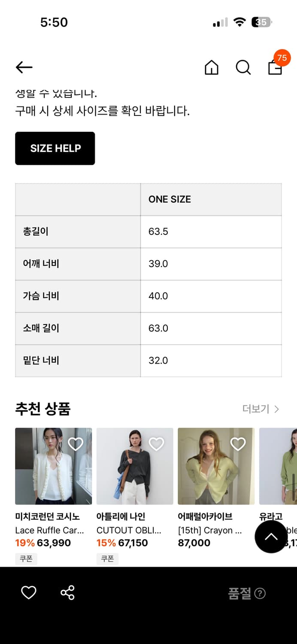Tap 품절 sold-out label at bottom

(240, 593)
